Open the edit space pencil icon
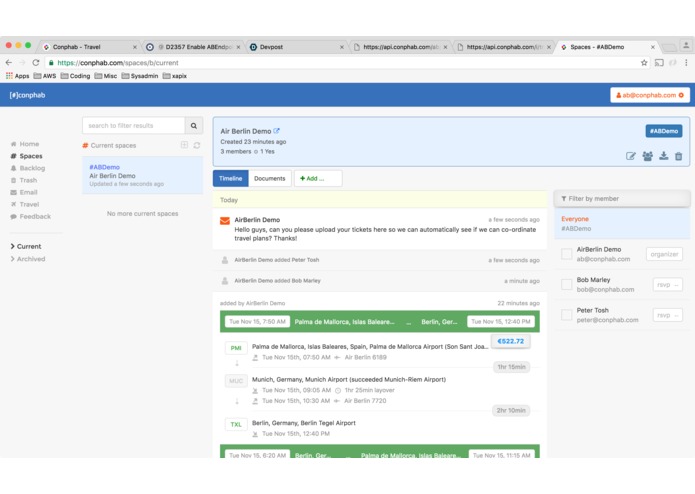Viewport: 695px width, 494px height. pyautogui.click(x=630, y=156)
